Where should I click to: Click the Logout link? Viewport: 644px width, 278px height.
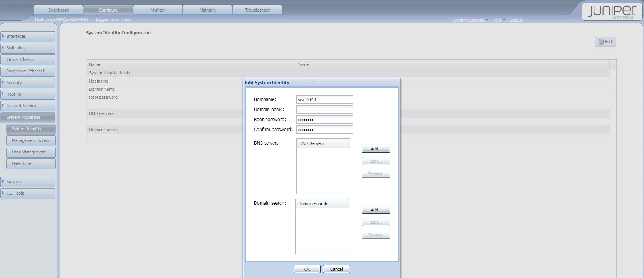pos(515,20)
